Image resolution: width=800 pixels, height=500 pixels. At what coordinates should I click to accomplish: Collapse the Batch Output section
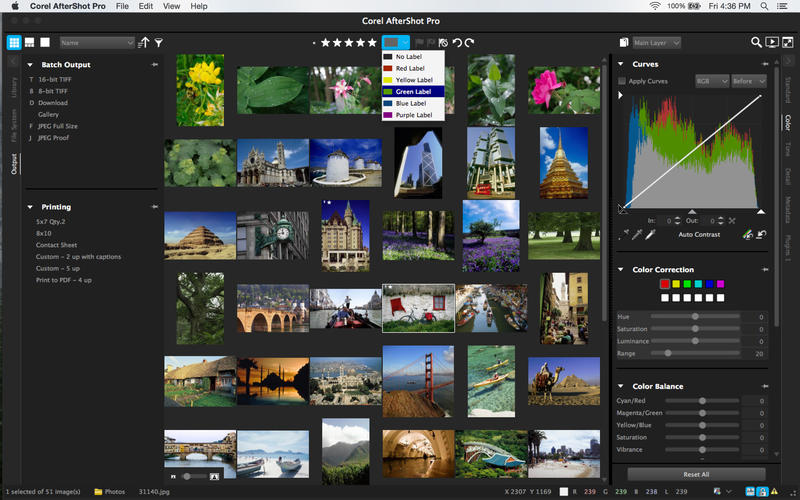pos(31,65)
